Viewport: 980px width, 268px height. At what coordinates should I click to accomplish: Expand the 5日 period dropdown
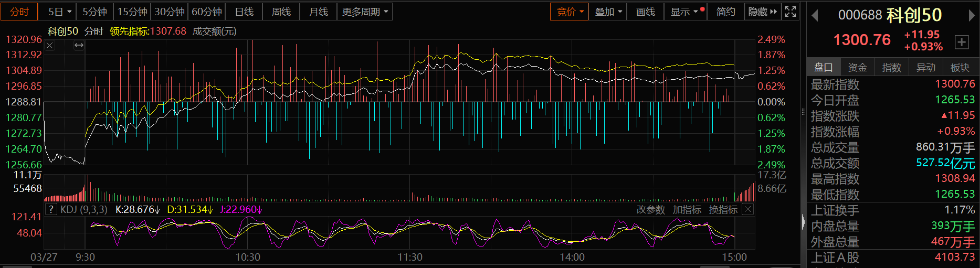(60, 12)
